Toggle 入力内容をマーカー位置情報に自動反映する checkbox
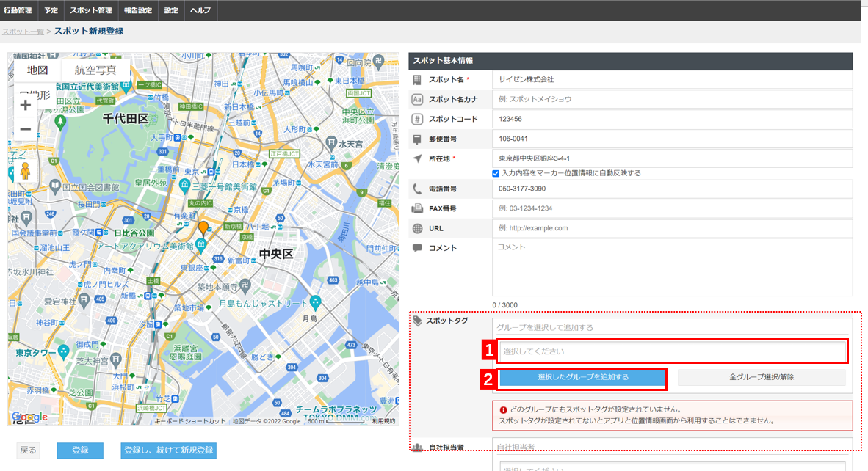This screenshot has height=471, width=868. point(496,174)
